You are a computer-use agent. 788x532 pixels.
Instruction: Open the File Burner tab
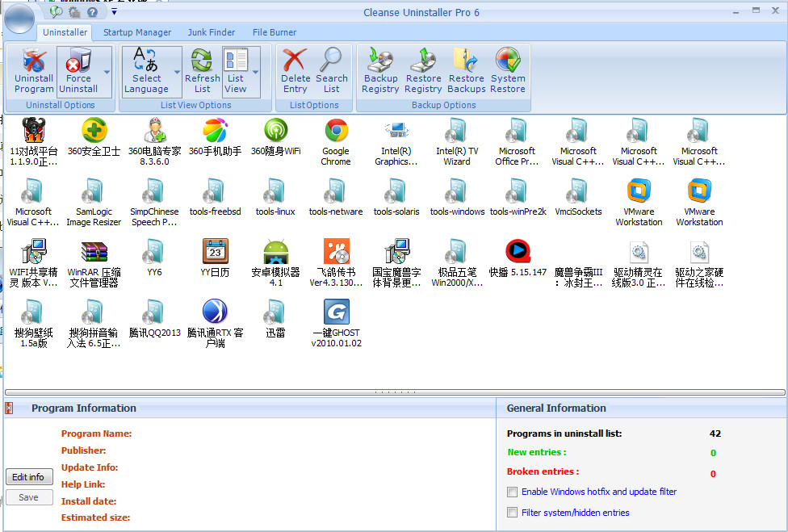point(275,32)
